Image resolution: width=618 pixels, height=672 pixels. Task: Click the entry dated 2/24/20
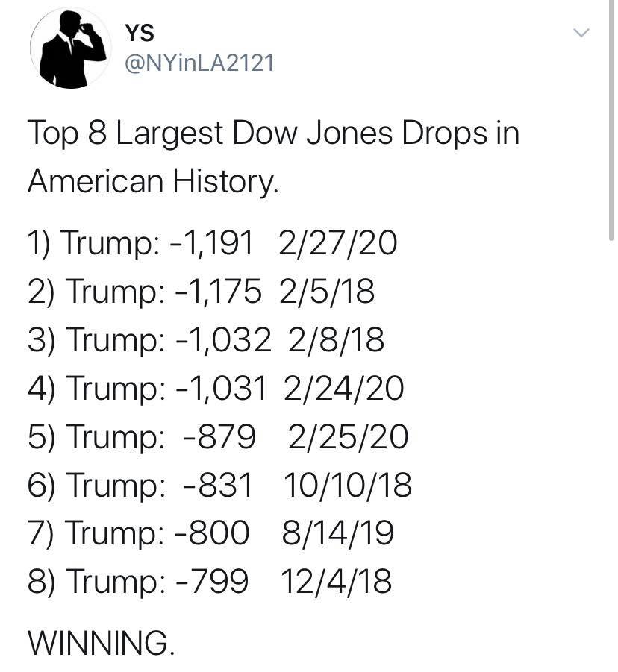(216, 389)
